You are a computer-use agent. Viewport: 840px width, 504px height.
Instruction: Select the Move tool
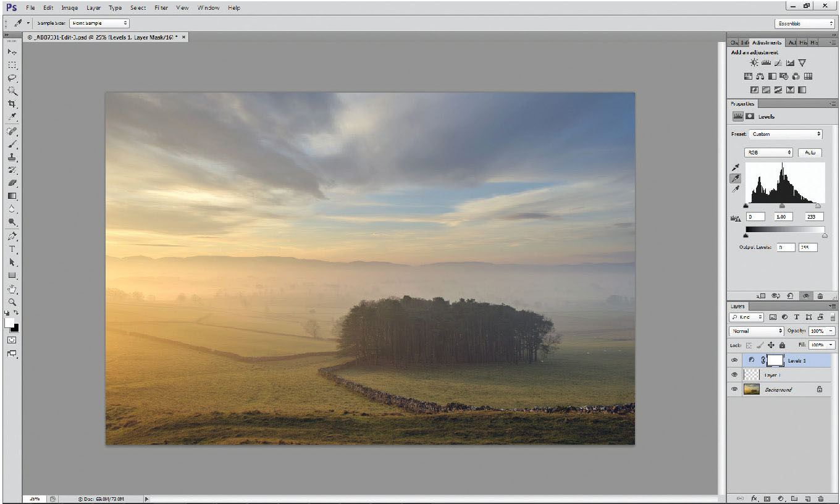pyautogui.click(x=12, y=52)
